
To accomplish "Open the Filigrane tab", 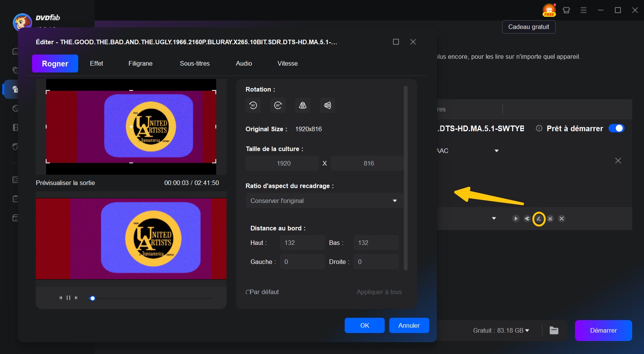I will (x=140, y=64).
